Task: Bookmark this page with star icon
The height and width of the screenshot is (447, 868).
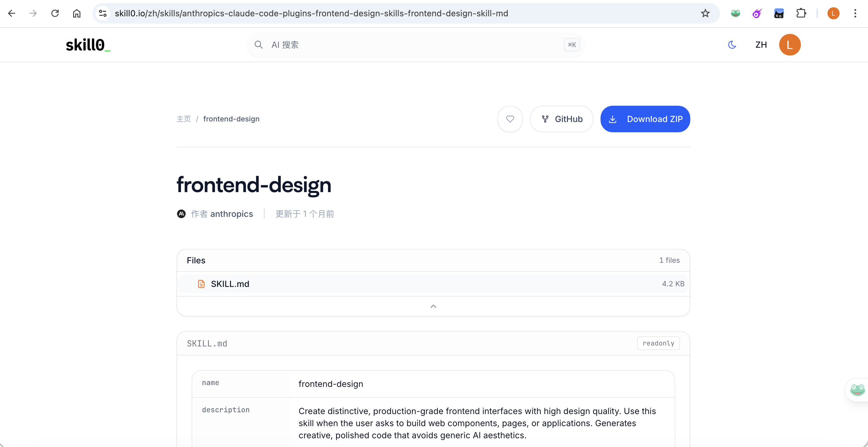Action: coord(705,14)
